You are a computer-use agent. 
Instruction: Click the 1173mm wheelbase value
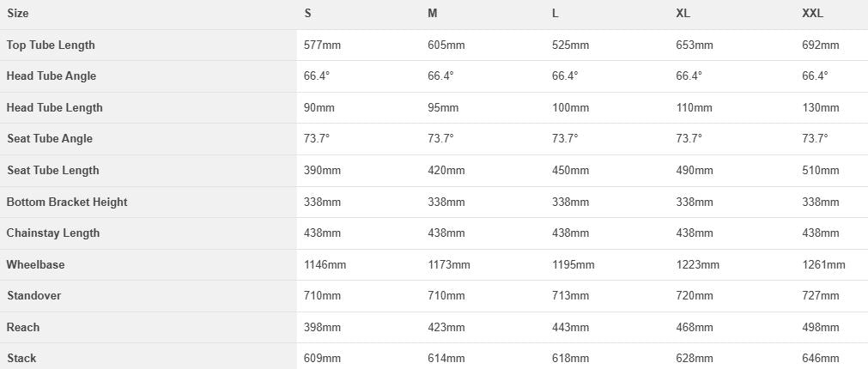(449, 264)
